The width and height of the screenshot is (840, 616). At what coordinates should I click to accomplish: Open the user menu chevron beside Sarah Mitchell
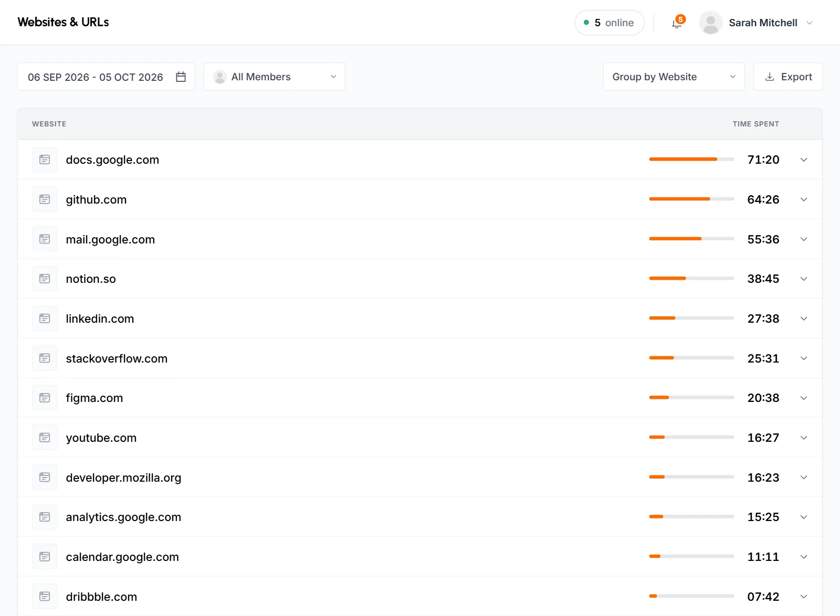point(810,23)
